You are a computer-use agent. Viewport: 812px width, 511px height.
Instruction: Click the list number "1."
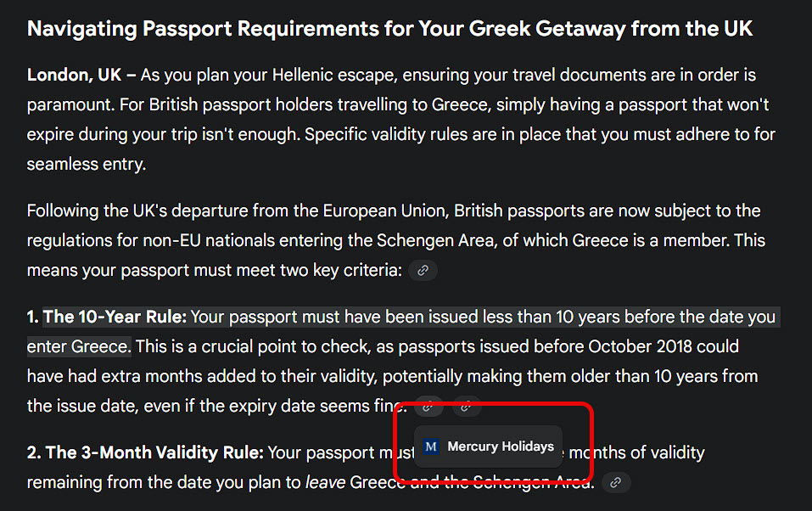pyautogui.click(x=33, y=317)
